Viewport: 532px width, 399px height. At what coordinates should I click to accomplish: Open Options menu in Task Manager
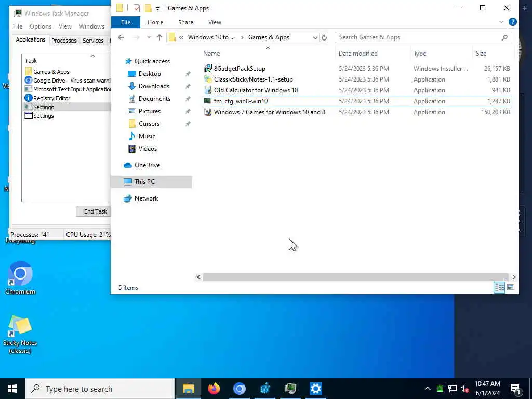[41, 26]
